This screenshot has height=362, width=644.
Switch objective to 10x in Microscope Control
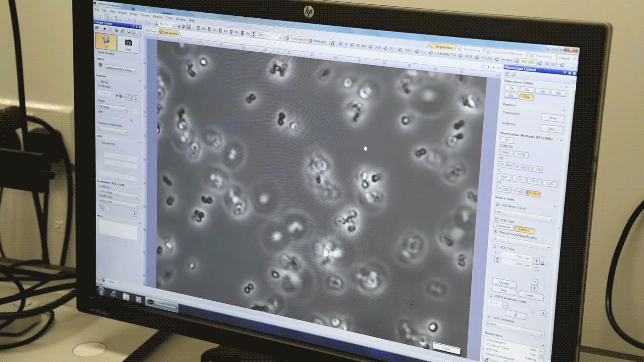[511, 88]
